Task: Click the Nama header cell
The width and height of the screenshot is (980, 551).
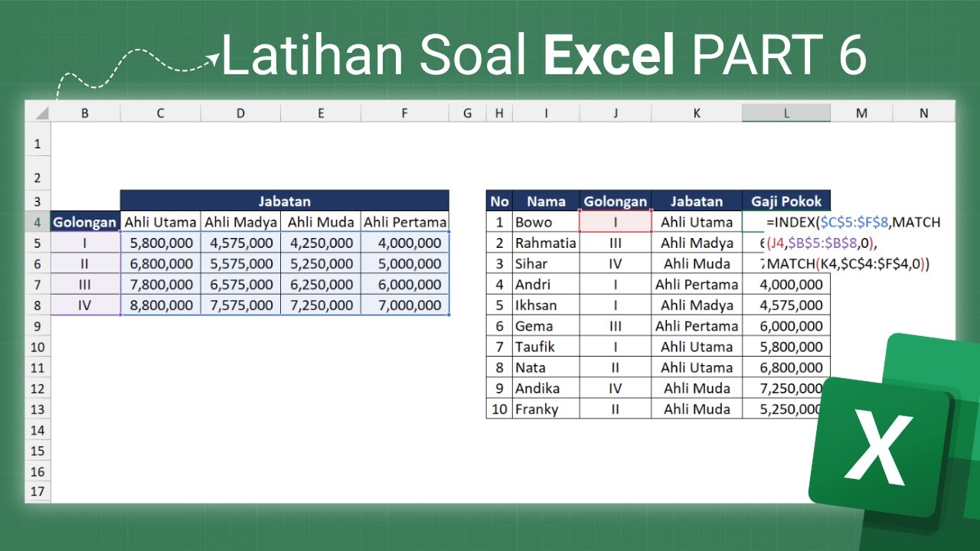Action: pos(546,201)
